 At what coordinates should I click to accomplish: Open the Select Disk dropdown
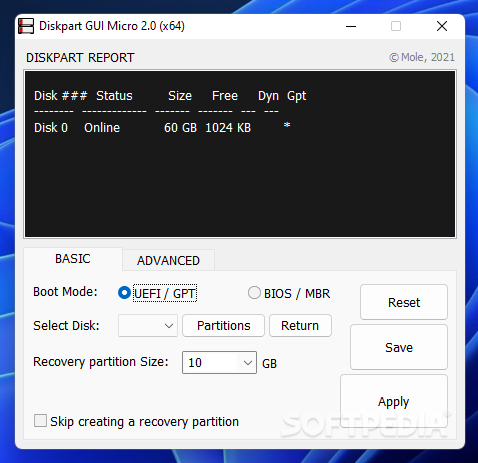[x=148, y=326]
